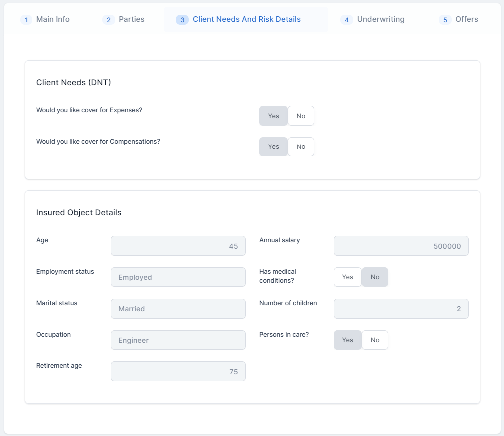
Task: Focus the Retirement age field
Action: point(178,371)
